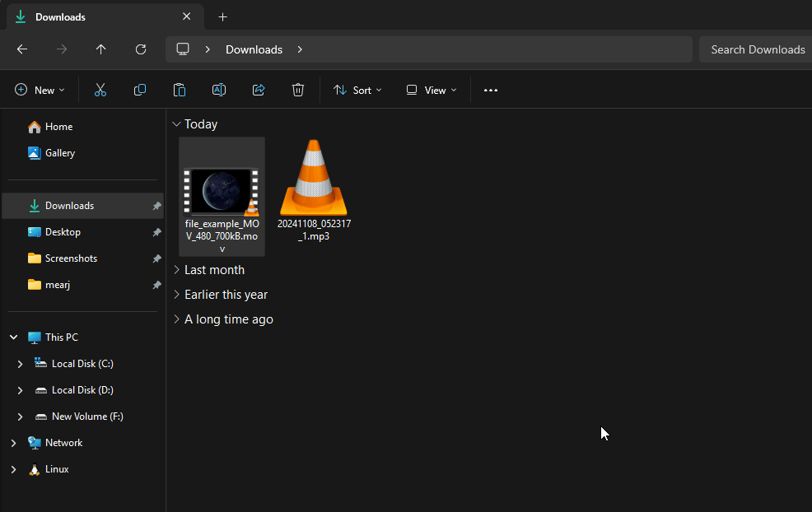Unpin Downloads using its pin icon
This screenshot has width=812, height=512.
pyautogui.click(x=156, y=206)
